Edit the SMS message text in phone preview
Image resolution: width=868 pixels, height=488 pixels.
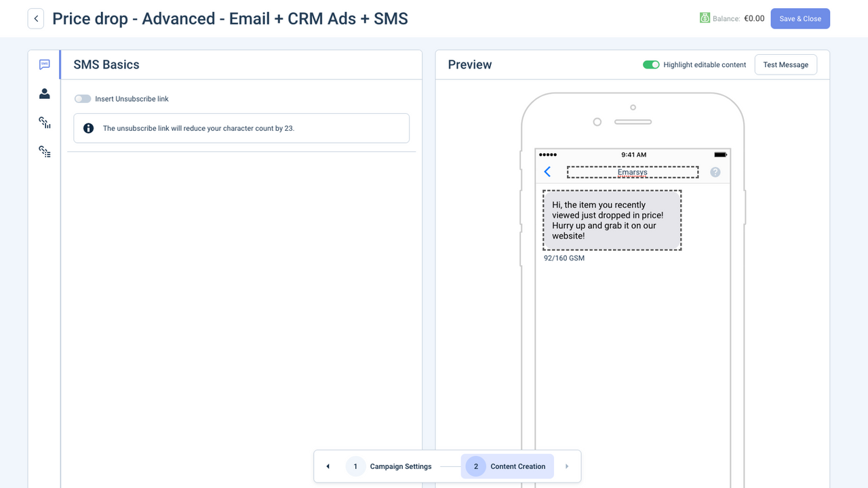[612, 220]
